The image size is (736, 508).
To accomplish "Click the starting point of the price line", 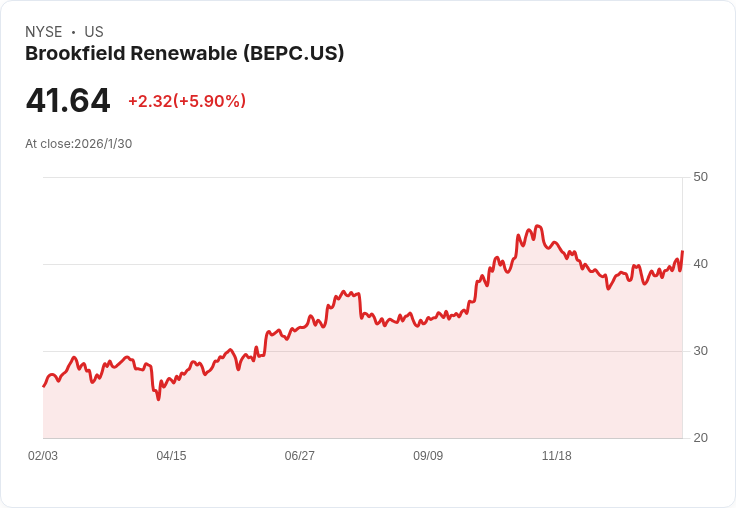I will tap(44, 386).
